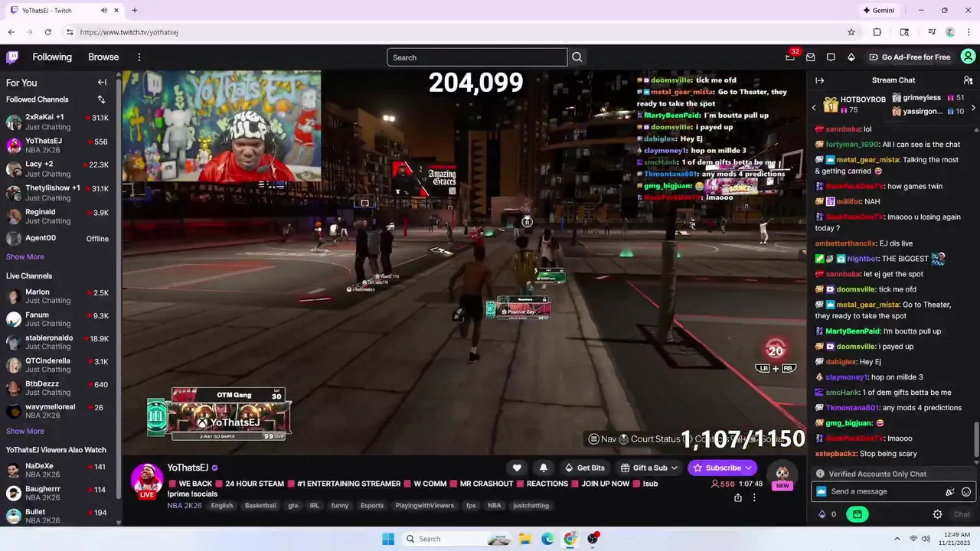
Task: Bookmark page with the star icon
Action: pos(851,32)
